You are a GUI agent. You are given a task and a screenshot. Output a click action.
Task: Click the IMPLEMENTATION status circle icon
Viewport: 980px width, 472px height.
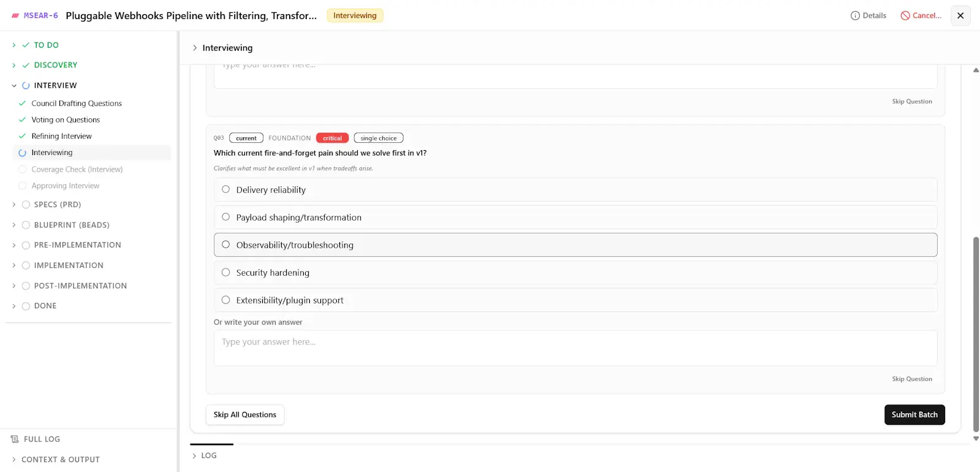point(26,265)
